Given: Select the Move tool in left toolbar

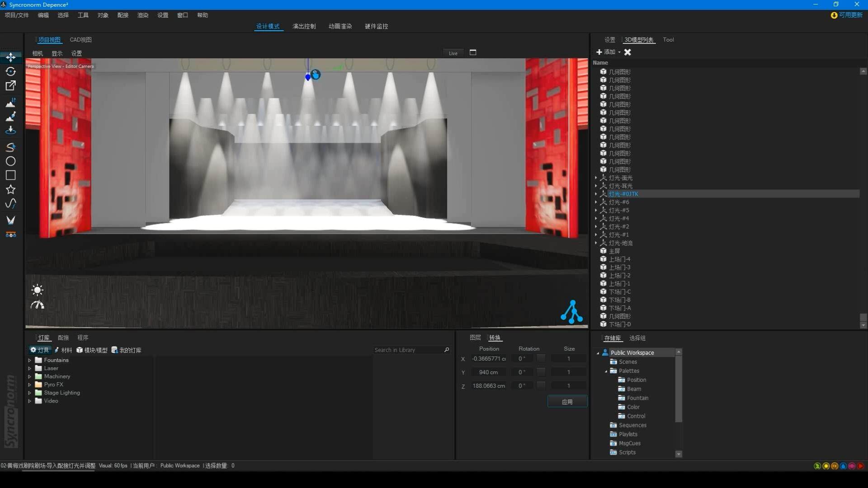Looking at the screenshot, I should [x=10, y=57].
